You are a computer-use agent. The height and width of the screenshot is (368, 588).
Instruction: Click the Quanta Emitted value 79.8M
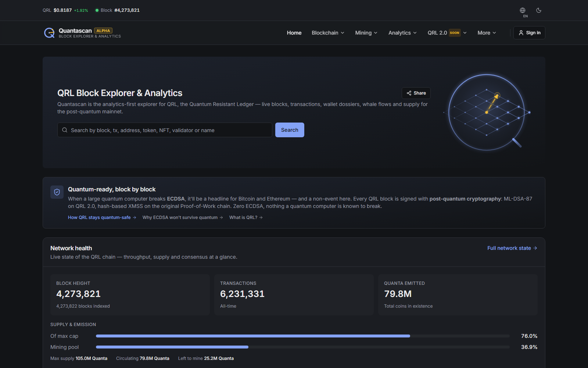click(398, 294)
